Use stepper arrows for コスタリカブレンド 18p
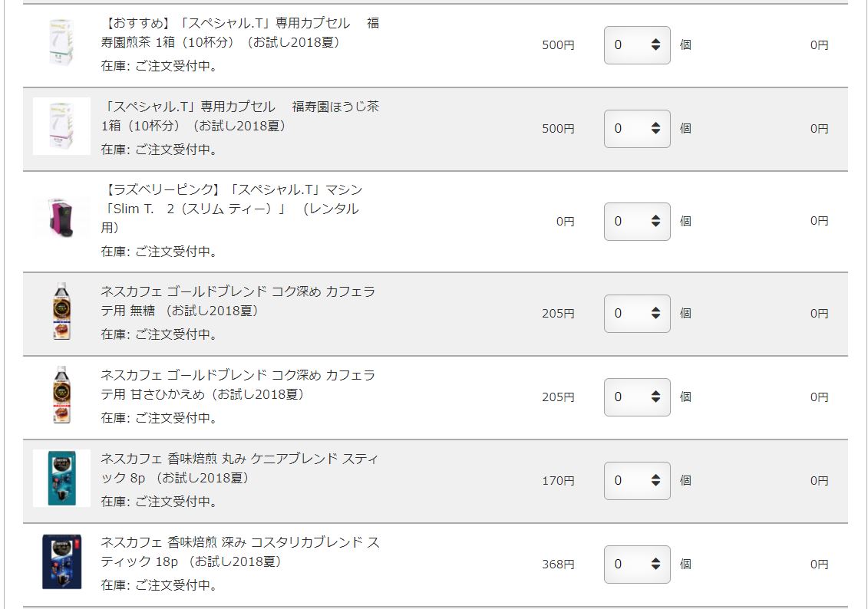868x609 pixels. [655, 565]
